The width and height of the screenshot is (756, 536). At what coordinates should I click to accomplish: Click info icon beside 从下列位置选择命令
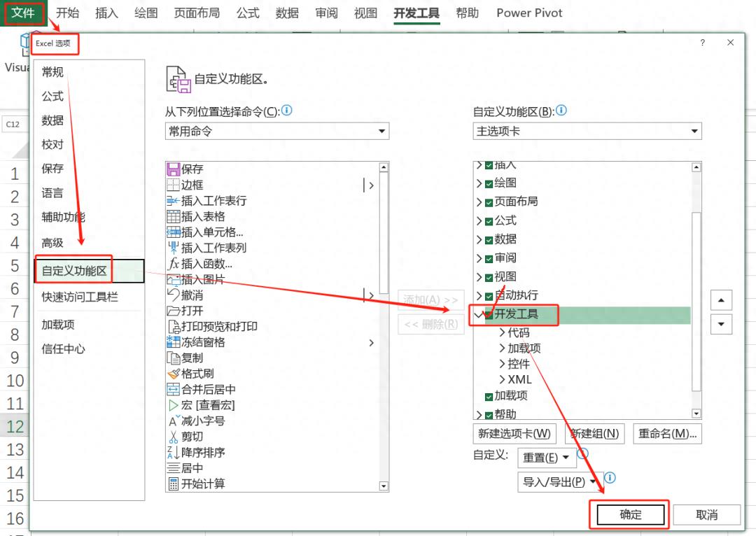(x=286, y=111)
